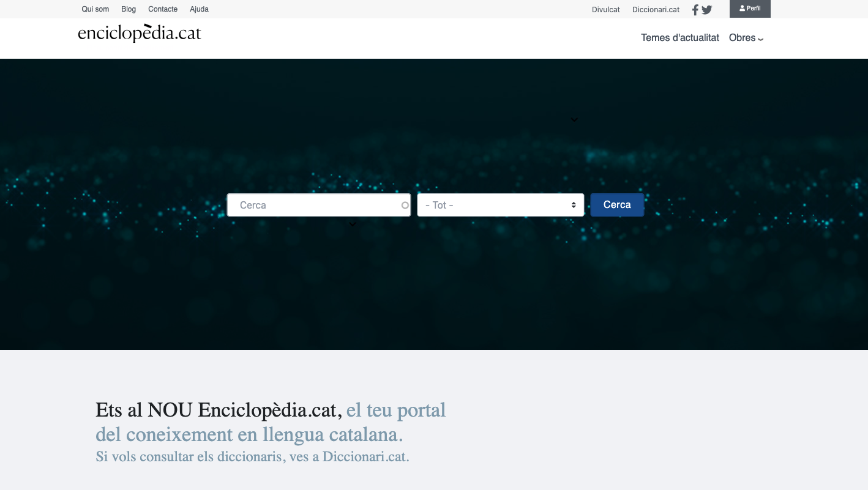Viewport: 868px width, 490px height.
Task: Click the enciclopèdia.cat logo
Action: 140,33
